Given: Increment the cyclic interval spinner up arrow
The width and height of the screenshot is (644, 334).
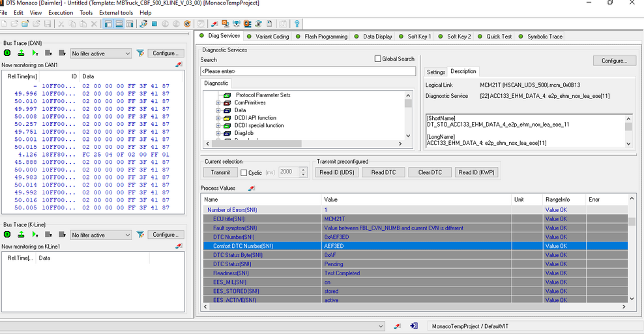Looking at the screenshot, I should tap(304, 170).
